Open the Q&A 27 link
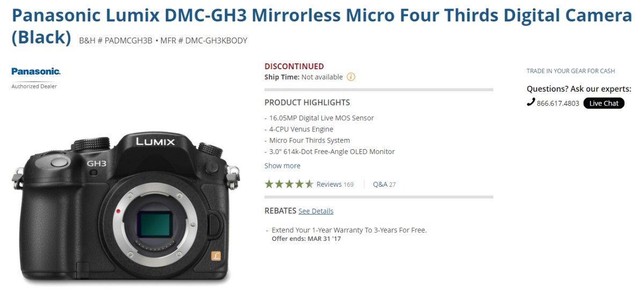644x294 pixels. 384,184
